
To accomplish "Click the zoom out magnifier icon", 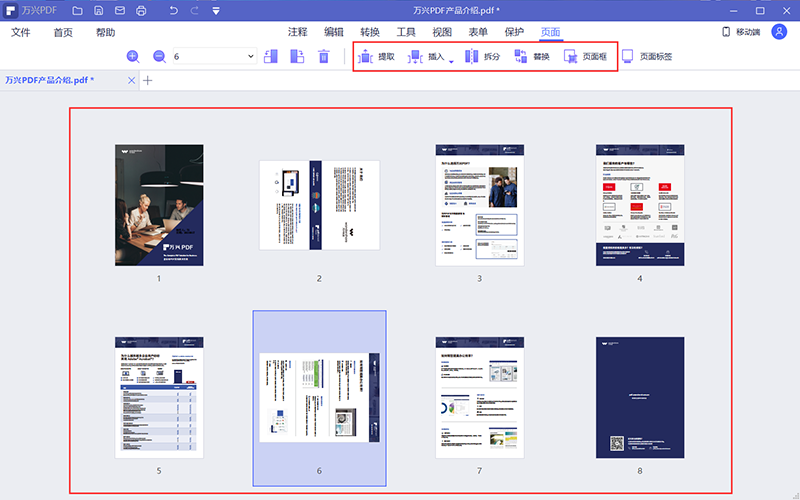I will (159, 57).
